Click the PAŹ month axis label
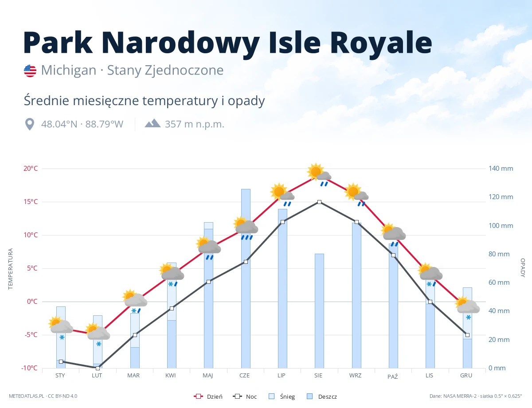The width and height of the screenshot is (532, 408). (x=393, y=376)
